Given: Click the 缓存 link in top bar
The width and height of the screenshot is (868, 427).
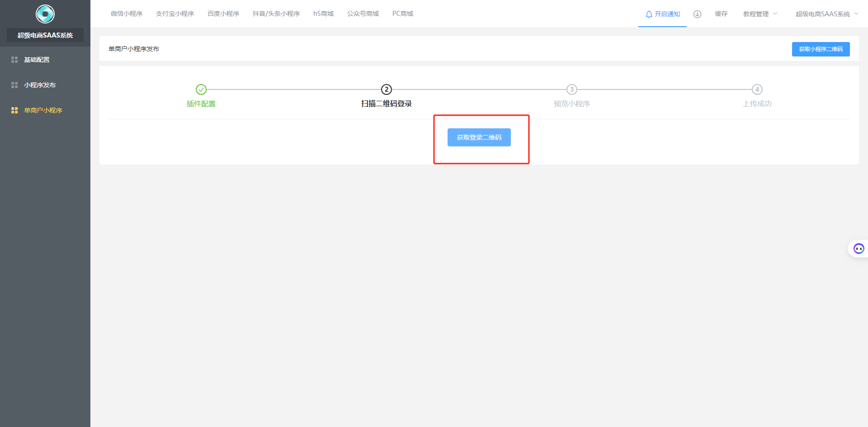Looking at the screenshot, I should tap(721, 14).
